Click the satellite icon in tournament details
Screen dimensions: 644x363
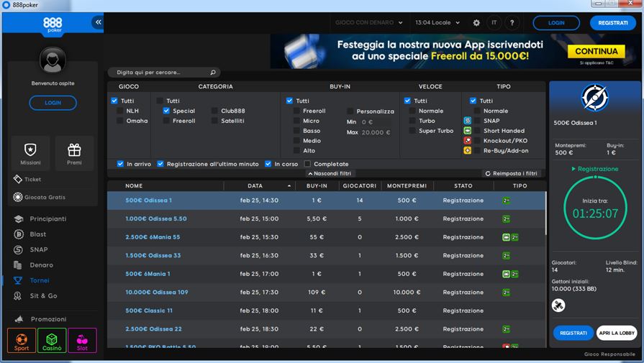(558, 305)
